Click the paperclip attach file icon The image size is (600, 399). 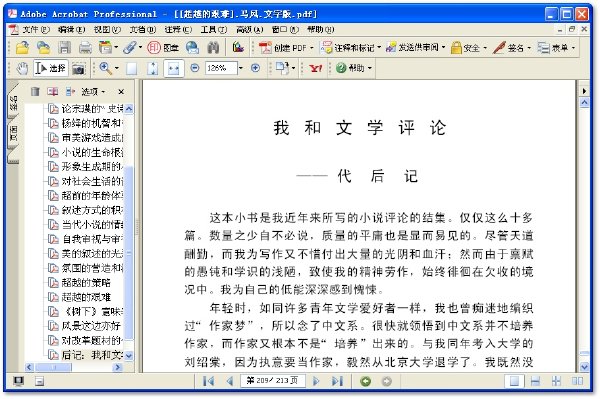point(130,47)
